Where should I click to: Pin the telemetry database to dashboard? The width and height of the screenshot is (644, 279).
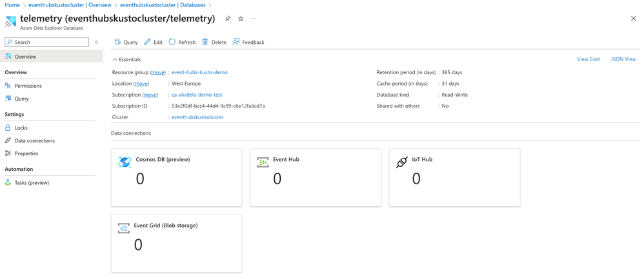[x=228, y=19]
